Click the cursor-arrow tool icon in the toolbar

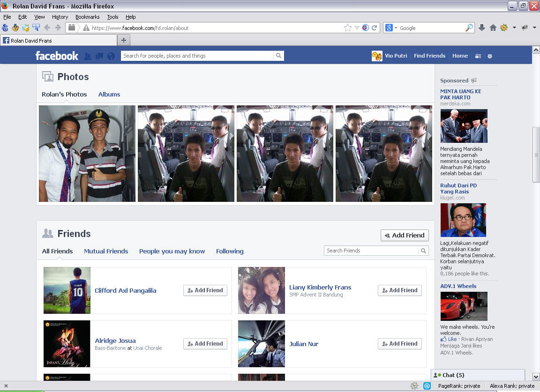click(x=36, y=28)
